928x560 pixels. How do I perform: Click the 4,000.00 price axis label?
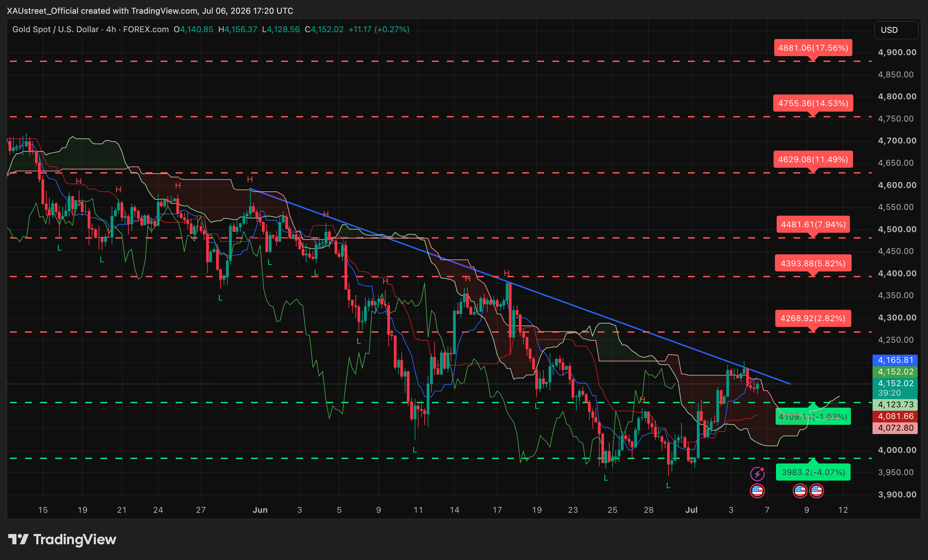pyautogui.click(x=897, y=450)
